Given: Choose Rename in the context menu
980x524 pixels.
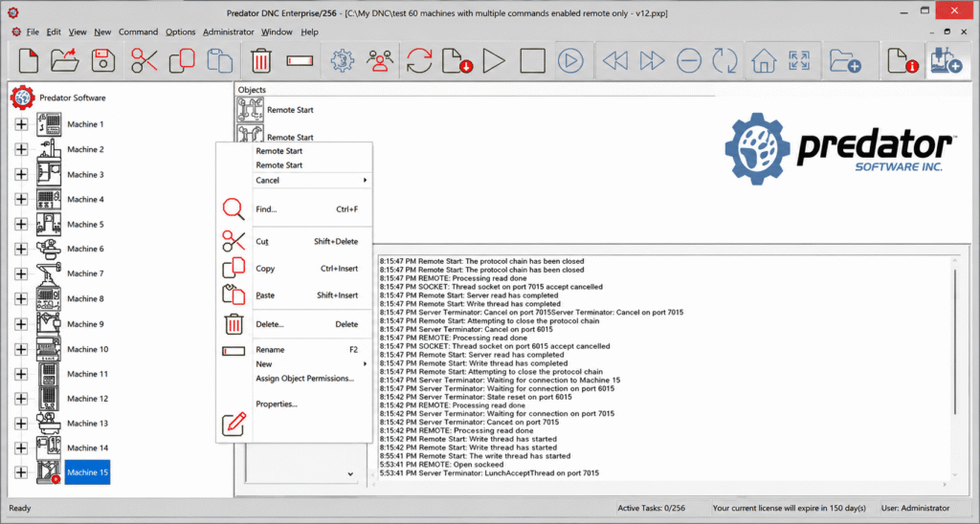Looking at the screenshot, I should tap(311, 350).
